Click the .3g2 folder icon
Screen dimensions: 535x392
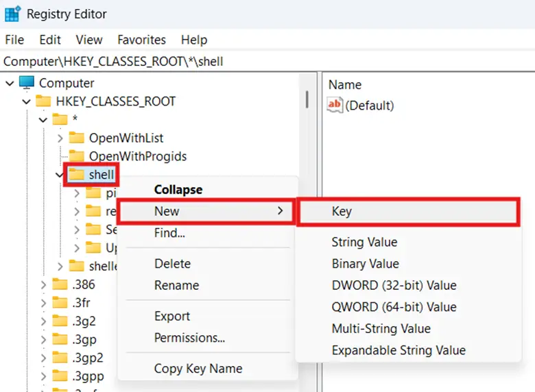point(60,321)
